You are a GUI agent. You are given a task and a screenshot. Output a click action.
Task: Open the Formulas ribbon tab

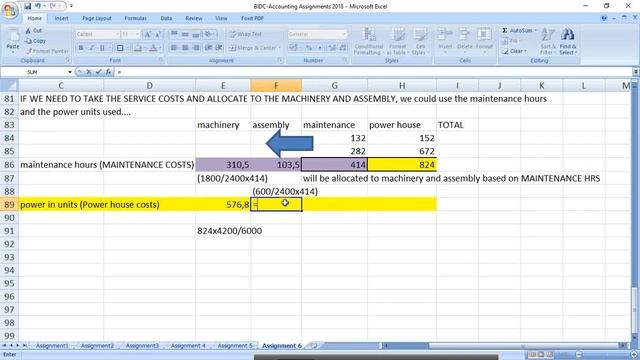[136, 18]
